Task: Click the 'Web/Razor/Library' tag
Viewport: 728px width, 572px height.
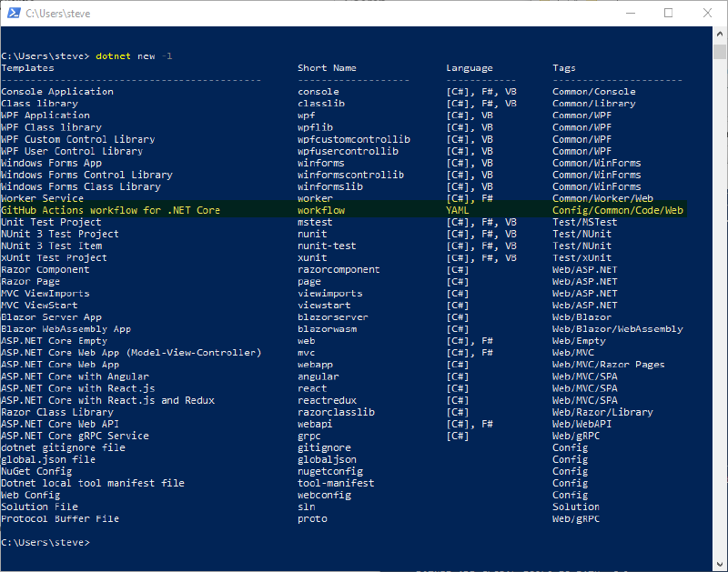Action: click(602, 413)
